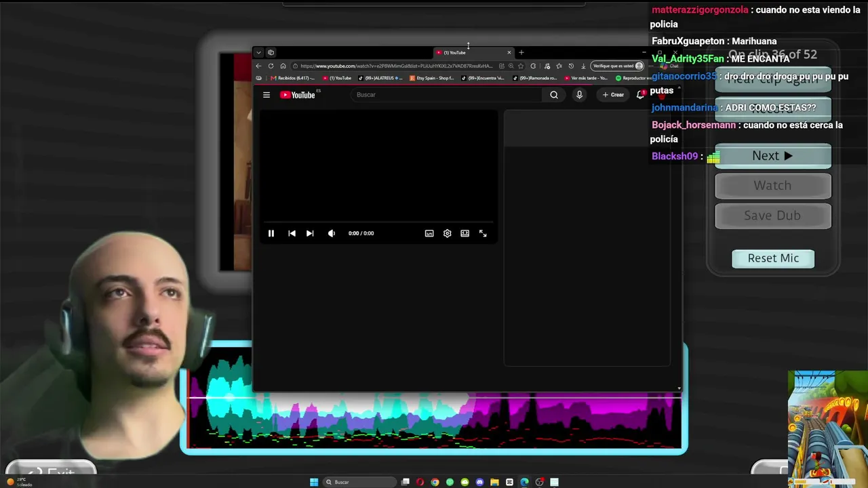
Task: Open Opera from the taskbar
Action: point(420,482)
